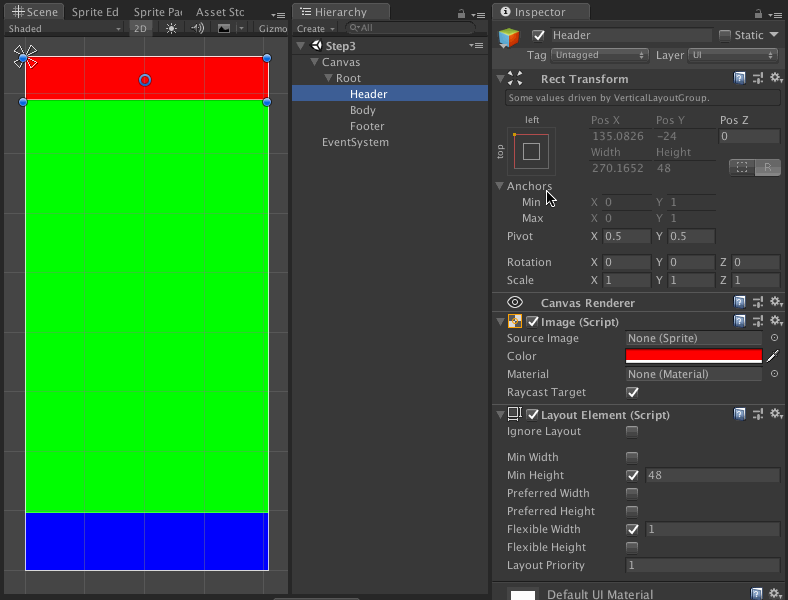Collapse Image Script component foldout
Screen dimensions: 788x600
tap(500, 322)
